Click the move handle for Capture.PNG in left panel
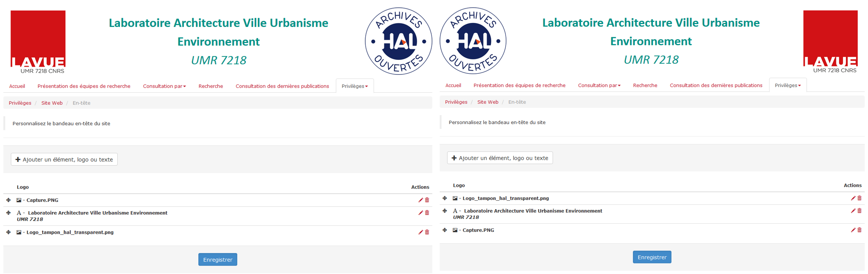This screenshot has width=868, height=274. tap(8, 200)
